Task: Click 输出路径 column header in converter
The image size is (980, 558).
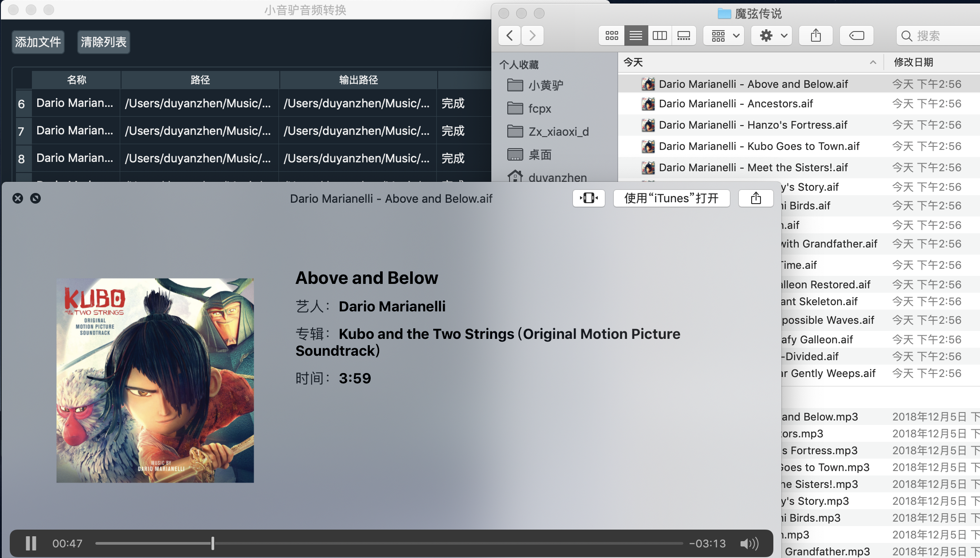Action: 358,80
